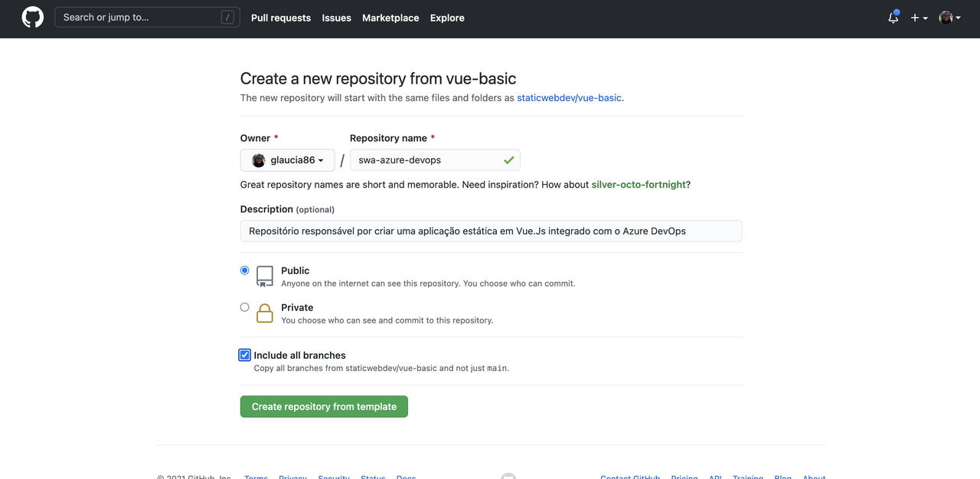Go to Pull requests
Screen dimensions: 980x479
point(281,18)
